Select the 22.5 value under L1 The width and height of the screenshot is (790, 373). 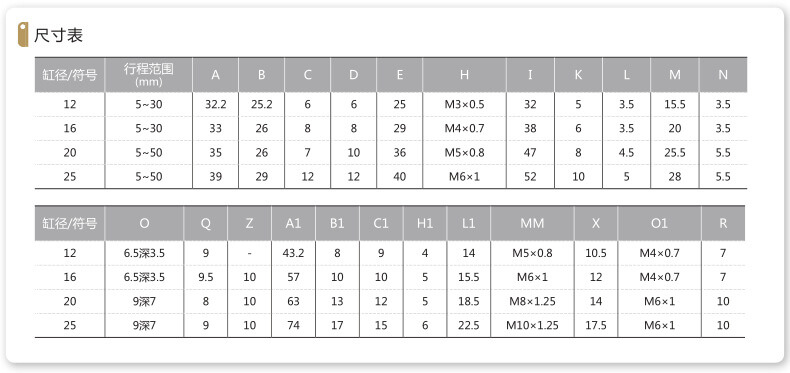[x=469, y=325]
